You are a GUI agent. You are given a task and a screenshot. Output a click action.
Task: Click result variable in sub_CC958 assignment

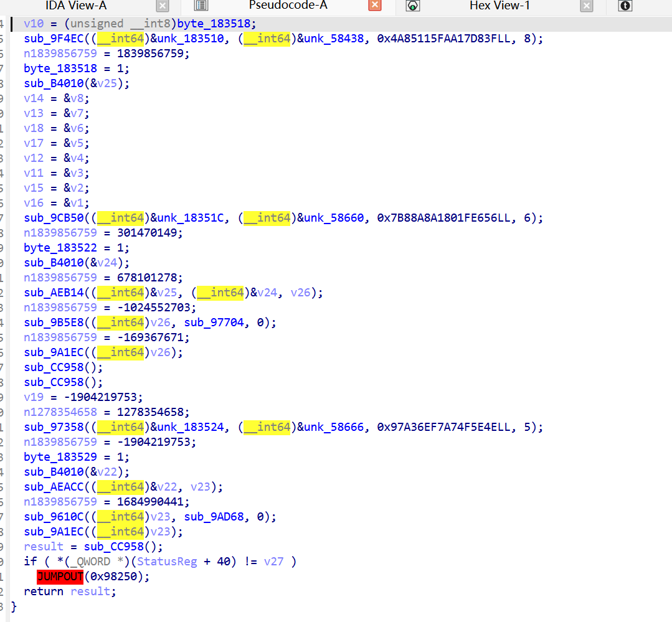tap(44, 547)
